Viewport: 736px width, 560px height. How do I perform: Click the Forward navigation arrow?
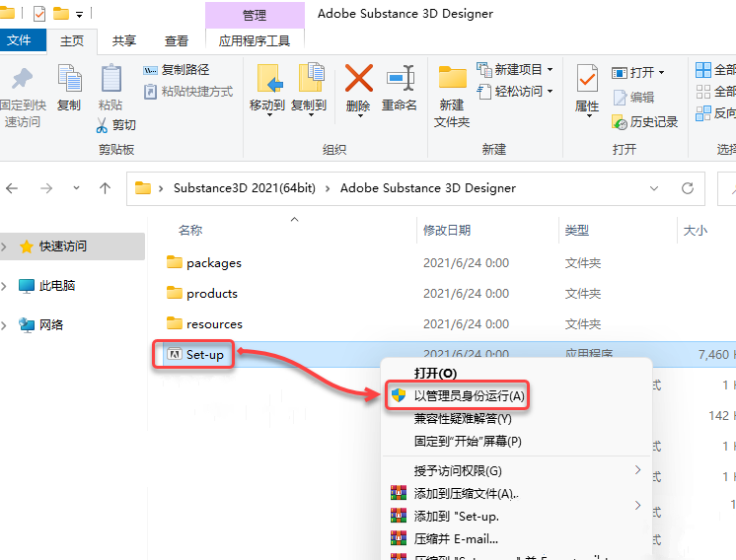46,188
